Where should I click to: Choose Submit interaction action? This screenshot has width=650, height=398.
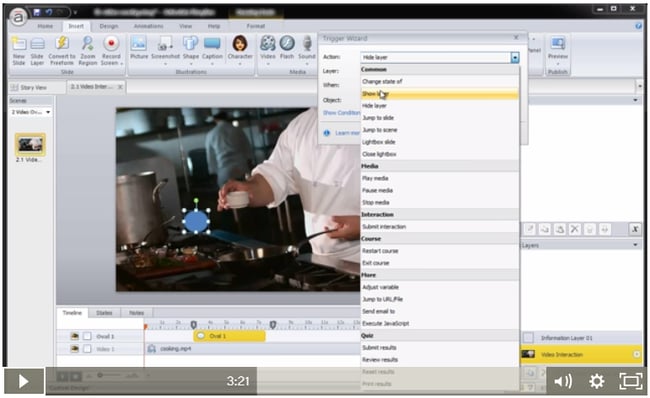(x=439, y=227)
